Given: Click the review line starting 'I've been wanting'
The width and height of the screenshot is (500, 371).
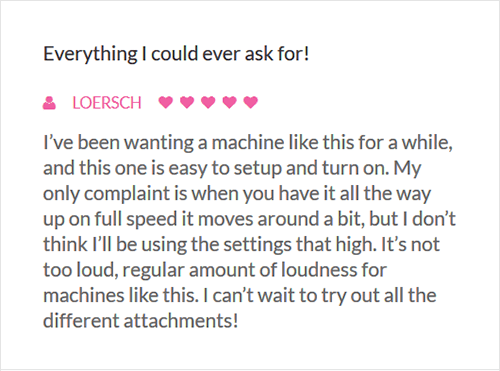Looking at the screenshot, I should 248,143.
